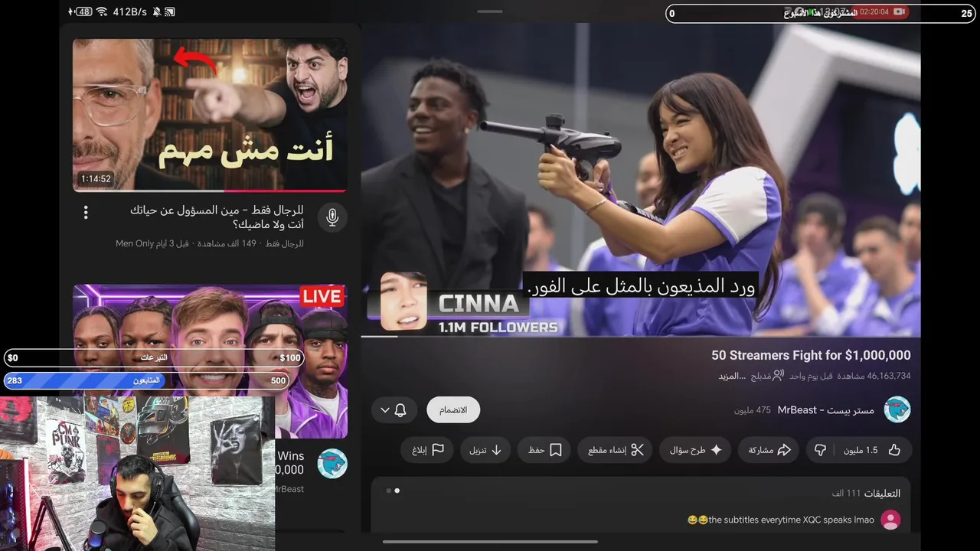
Task: Tap the minimize drag handle above the player
Action: pos(489,11)
